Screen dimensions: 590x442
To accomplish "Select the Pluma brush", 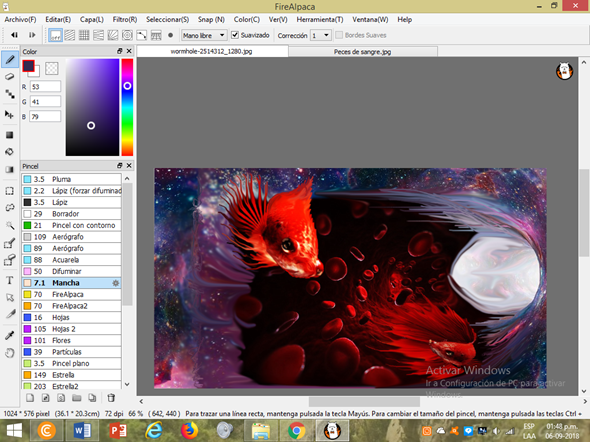I will click(x=71, y=179).
